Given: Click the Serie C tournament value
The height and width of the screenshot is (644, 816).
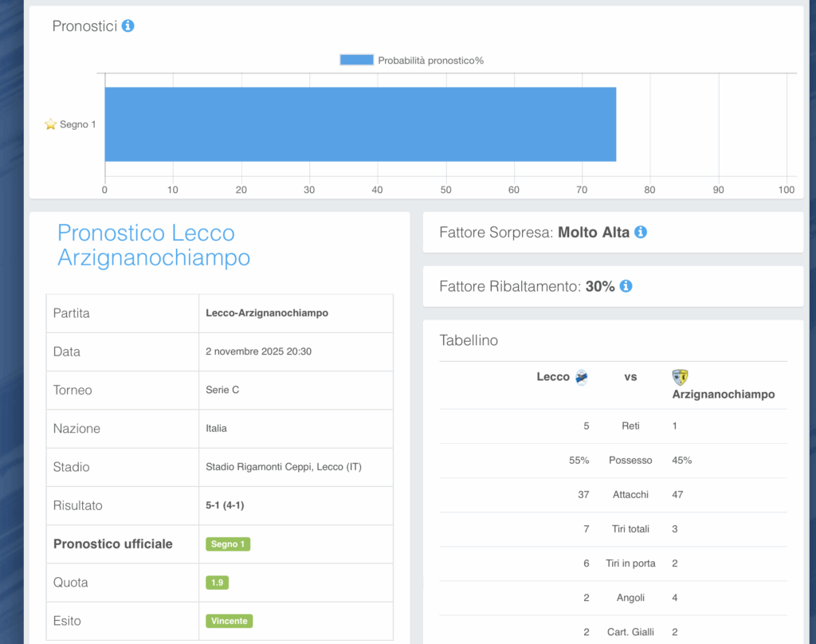Looking at the screenshot, I should pyautogui.click(x=222, y=390).
